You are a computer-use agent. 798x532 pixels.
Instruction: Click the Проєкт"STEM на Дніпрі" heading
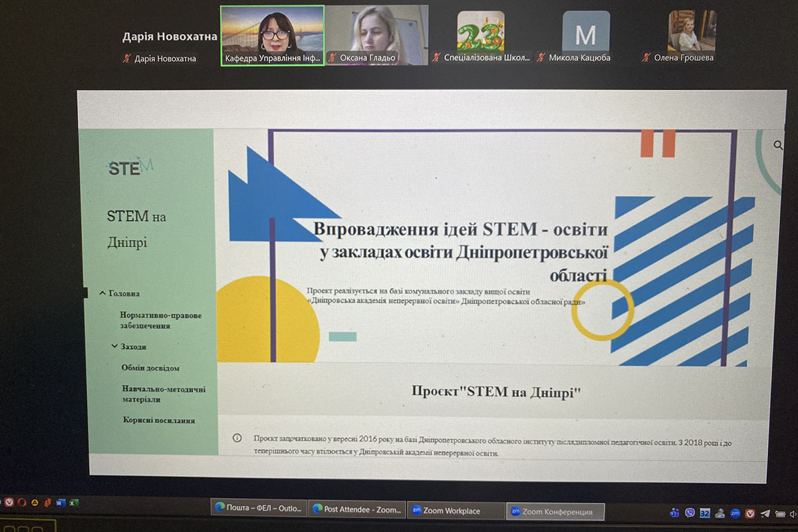(x=496, y=392)
